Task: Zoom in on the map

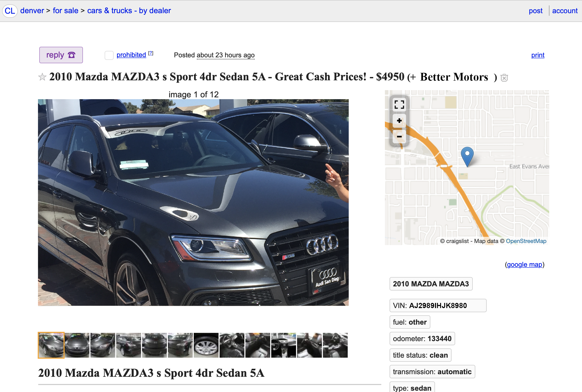Action: (399, 121)
